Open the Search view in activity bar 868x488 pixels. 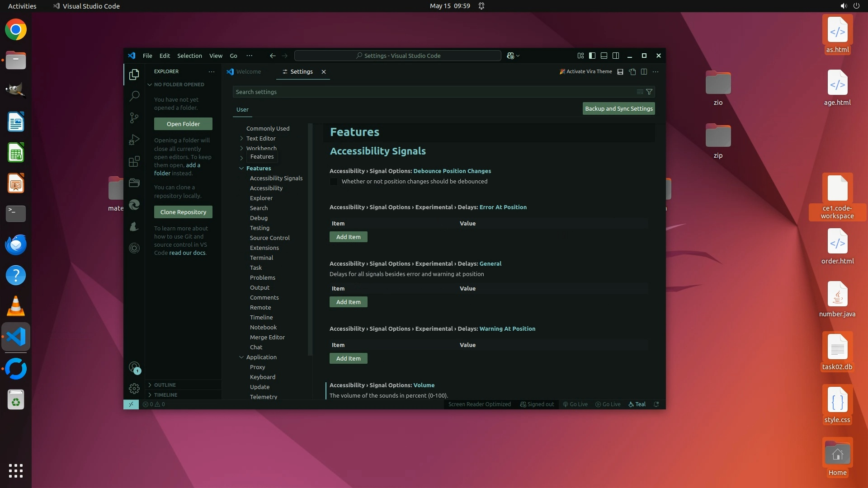point(134,96)
